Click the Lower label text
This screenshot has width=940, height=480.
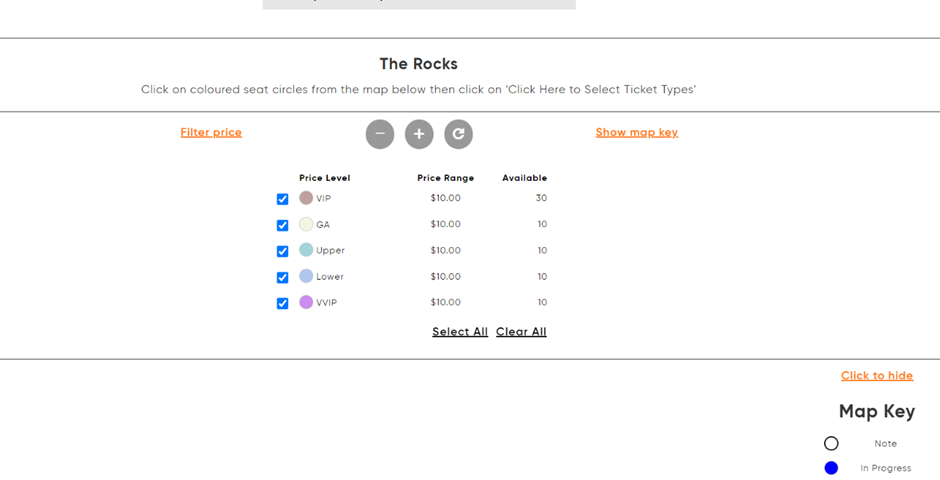coord(330,277)
